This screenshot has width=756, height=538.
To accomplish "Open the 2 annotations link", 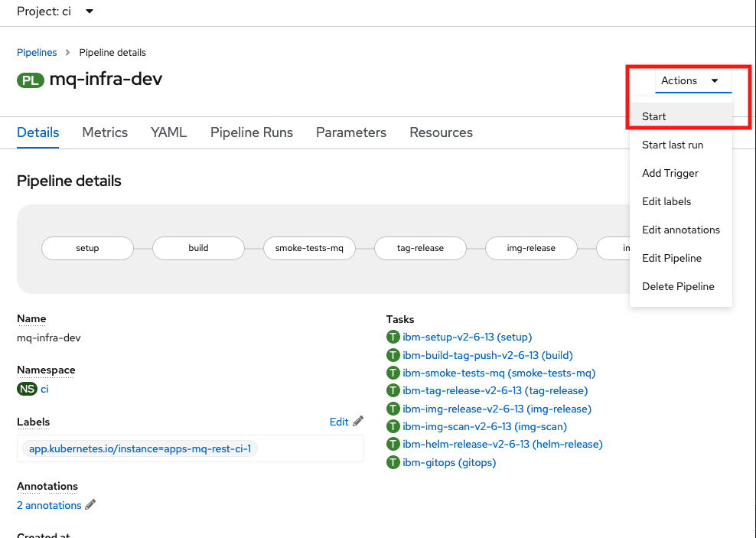I will (x=49, y=505).
